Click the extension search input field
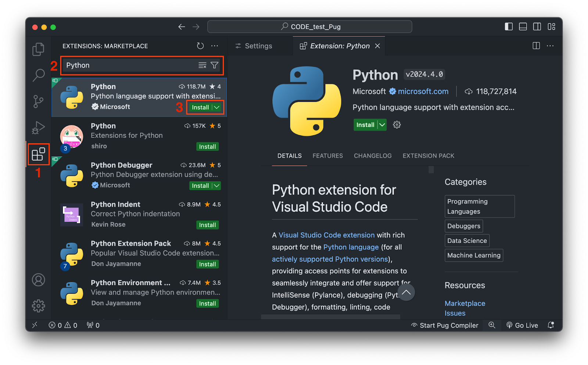 (129, 65)
